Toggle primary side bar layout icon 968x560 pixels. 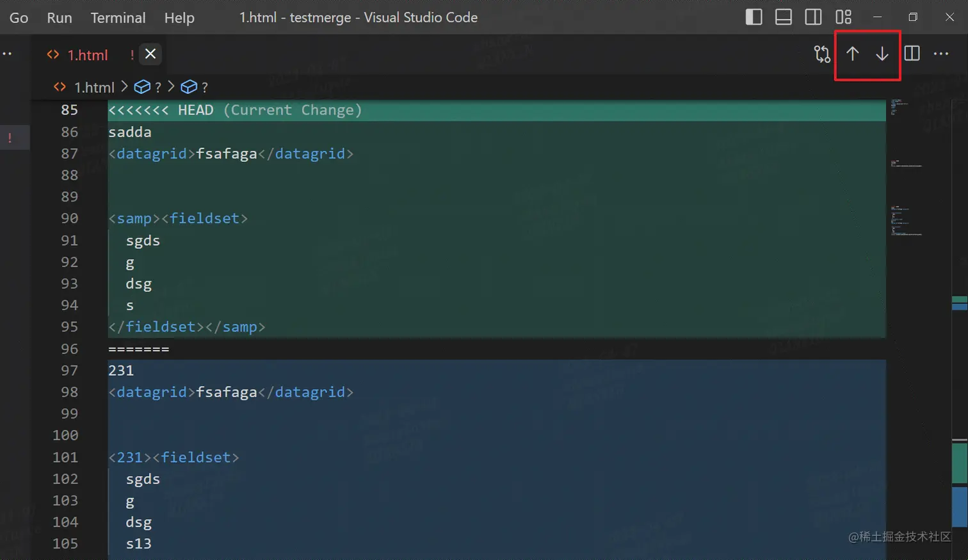pyautogui.click(x=754, y=17)
